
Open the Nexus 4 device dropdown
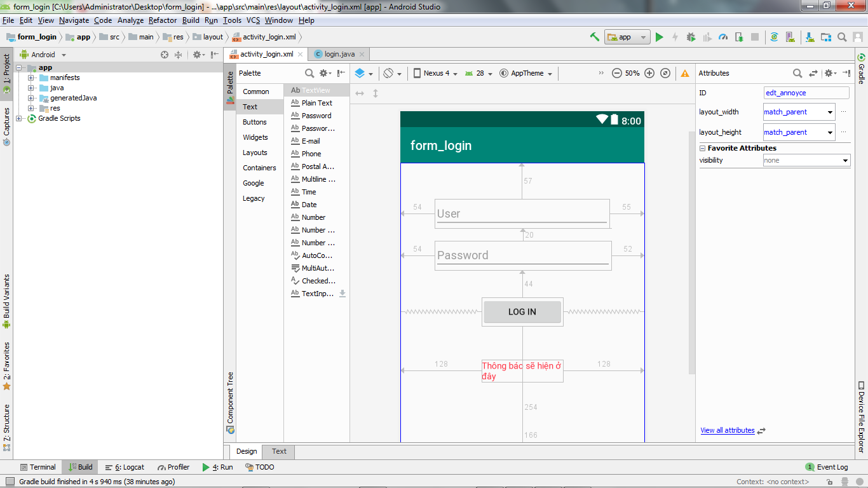pos(435,73)
